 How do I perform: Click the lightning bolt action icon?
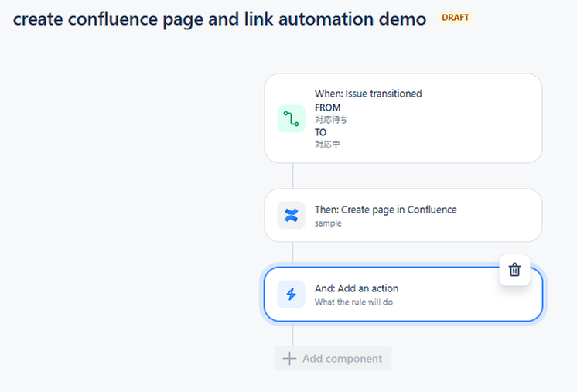coord(291,294)
